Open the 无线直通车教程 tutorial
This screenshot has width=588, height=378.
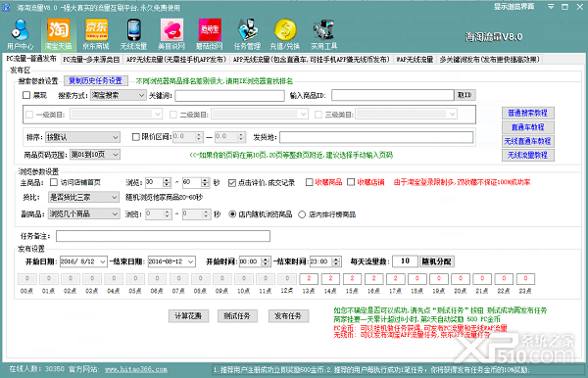pos(528,141)
